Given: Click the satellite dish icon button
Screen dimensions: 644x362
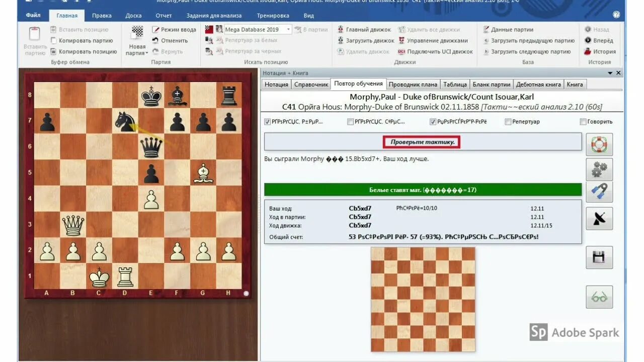Looking at the screenshot, I should [599, 219].
